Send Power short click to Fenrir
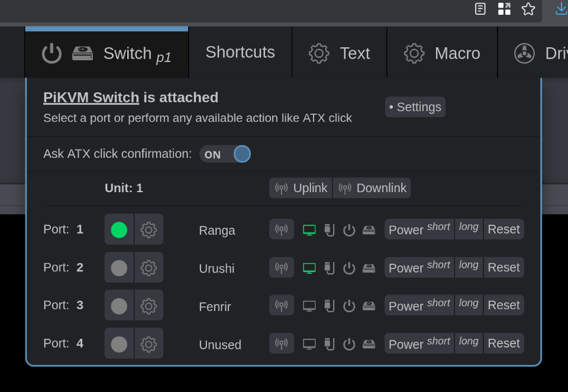 (x=419, y=305)
